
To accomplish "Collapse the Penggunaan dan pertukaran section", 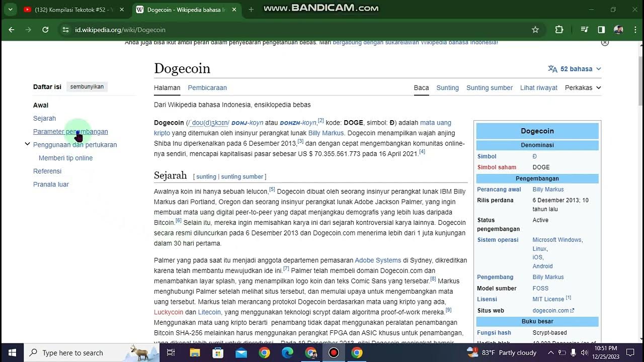I will tap(27, 144).
